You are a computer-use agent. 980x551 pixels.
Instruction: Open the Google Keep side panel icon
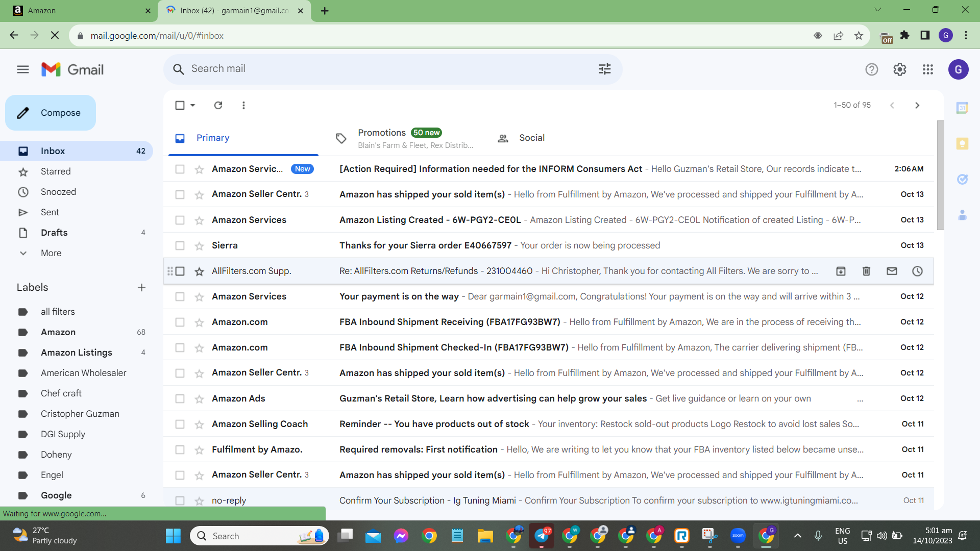(962, 143)
